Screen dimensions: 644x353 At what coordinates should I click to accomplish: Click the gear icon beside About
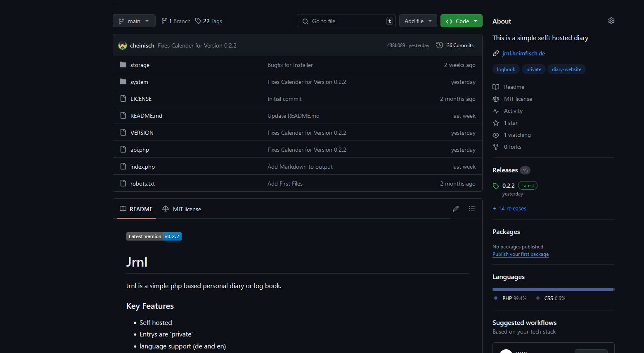pos(611,21)
